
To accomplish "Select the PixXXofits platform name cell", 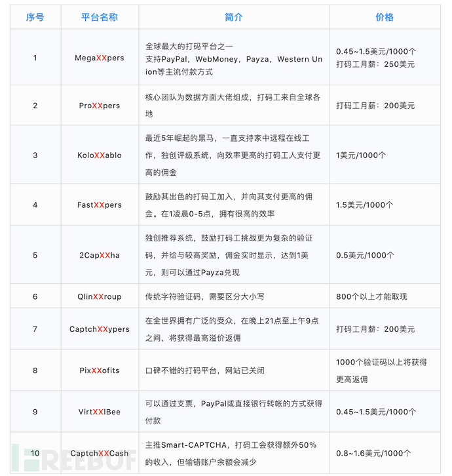I will tap(100, 370).
